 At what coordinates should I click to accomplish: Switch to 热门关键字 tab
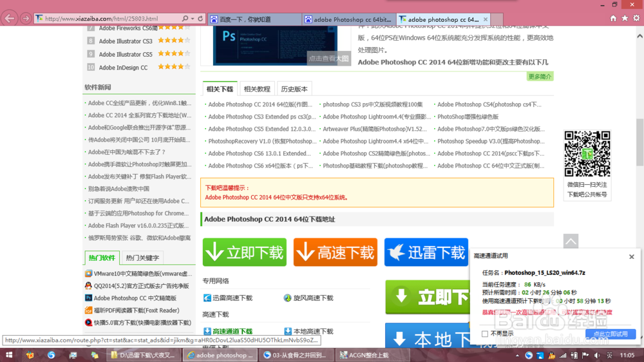(142, 258)
